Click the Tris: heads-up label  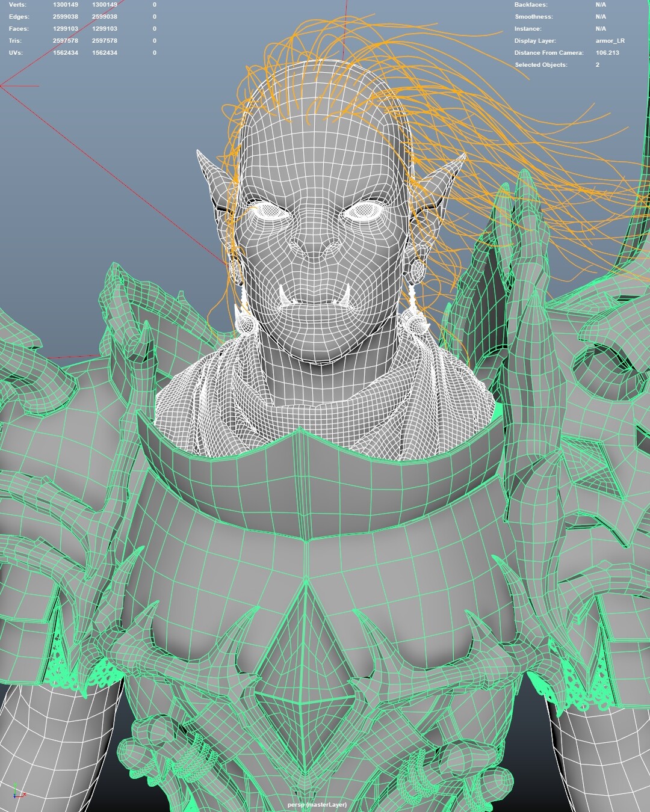pyautogui.click(x=15, y=40)
